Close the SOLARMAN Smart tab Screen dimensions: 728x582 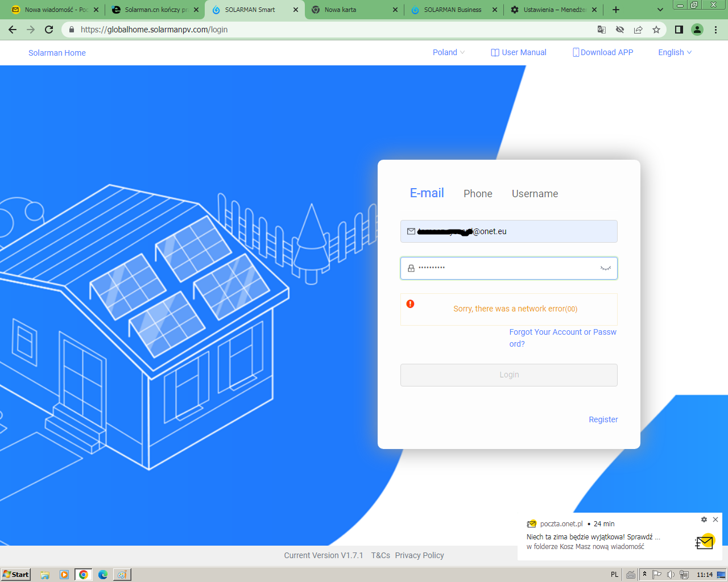click(296, 10)
